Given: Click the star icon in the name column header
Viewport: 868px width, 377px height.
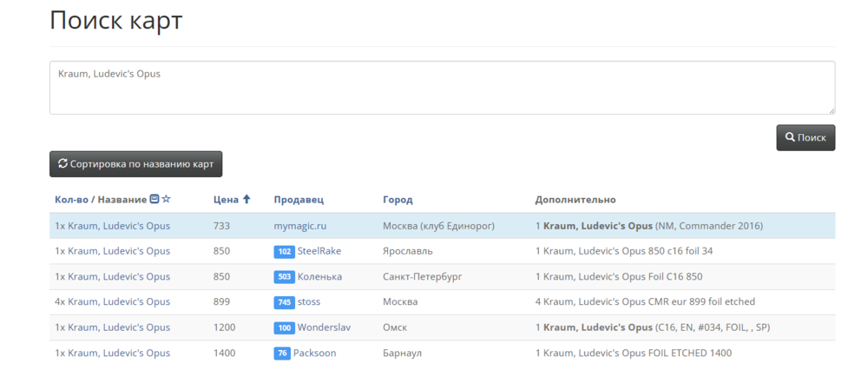Looking at the screenshot, I should 167,200.
